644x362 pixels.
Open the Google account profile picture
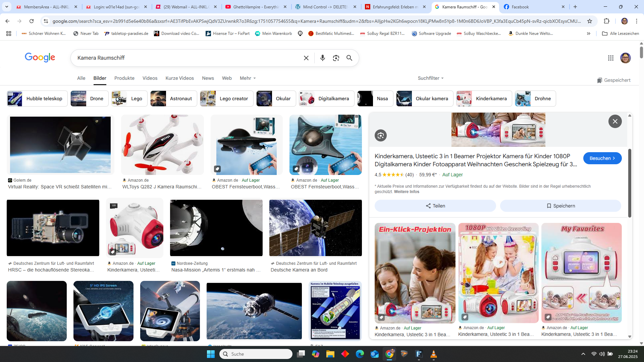click(625, 58)
